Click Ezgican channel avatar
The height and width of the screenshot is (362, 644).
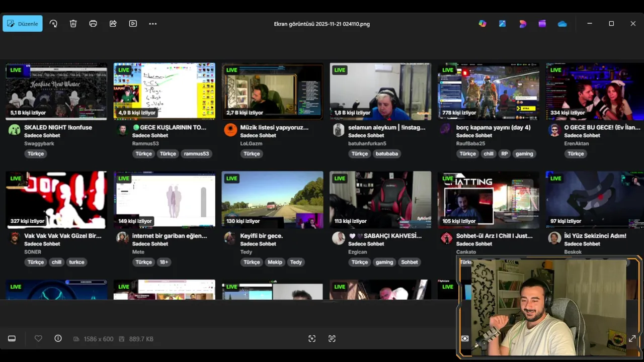point(339,238)
